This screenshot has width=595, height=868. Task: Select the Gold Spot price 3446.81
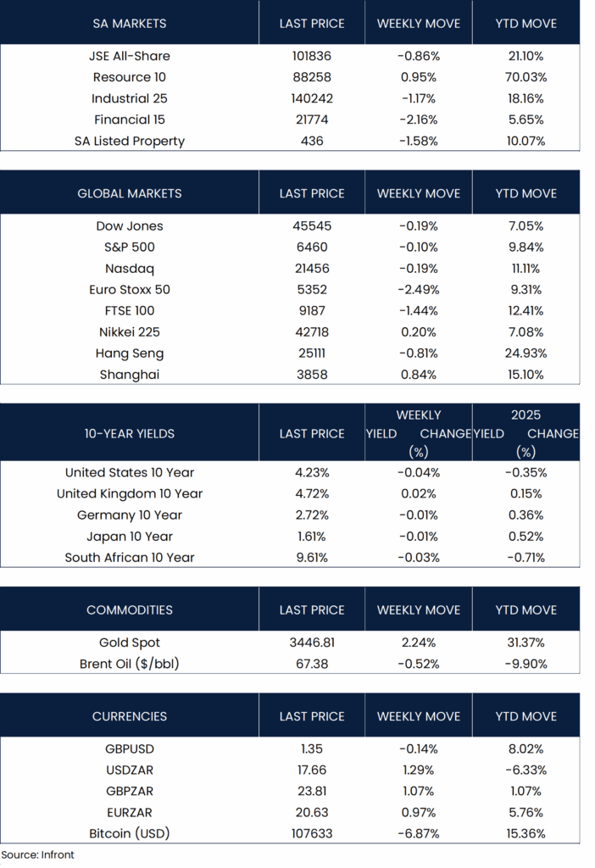pos(312,643)
